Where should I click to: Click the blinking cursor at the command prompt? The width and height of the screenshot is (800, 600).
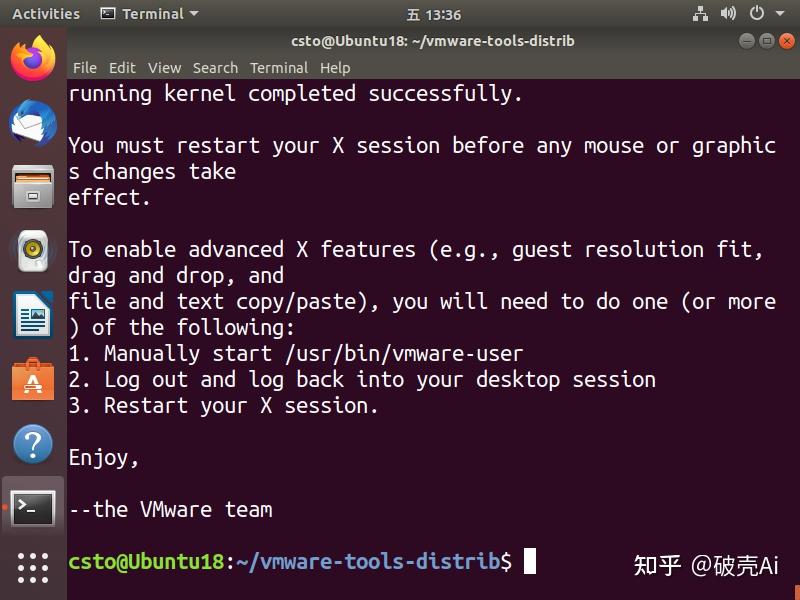pyautogui.click(x=531, y=562)
